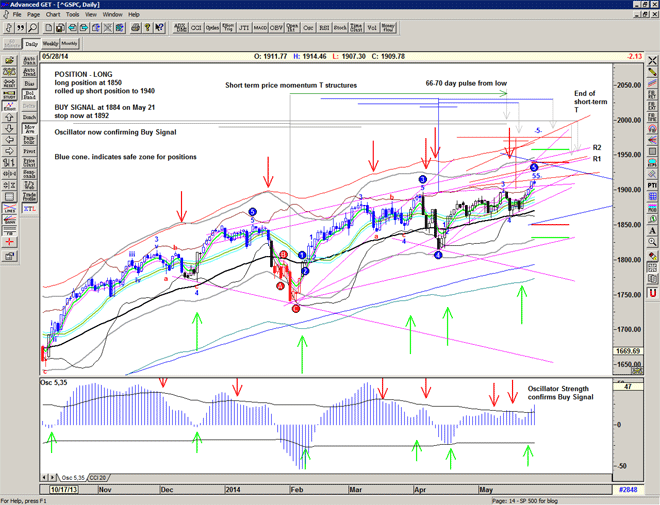Viewport: 660px width, 505px height.
Task: Open the Page menu
Action: (x=33, y=15)
